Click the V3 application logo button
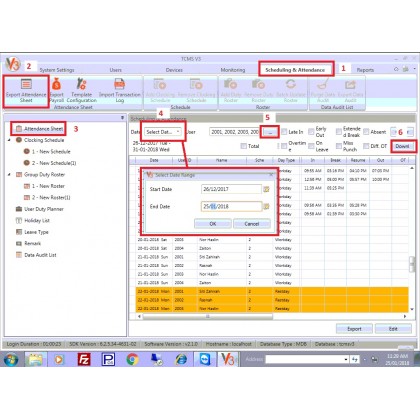 13,64
